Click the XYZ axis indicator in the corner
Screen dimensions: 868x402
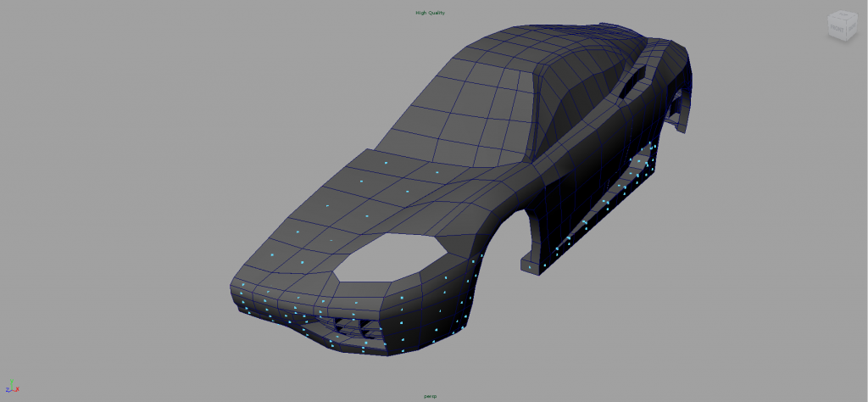(x=12, y=388)
